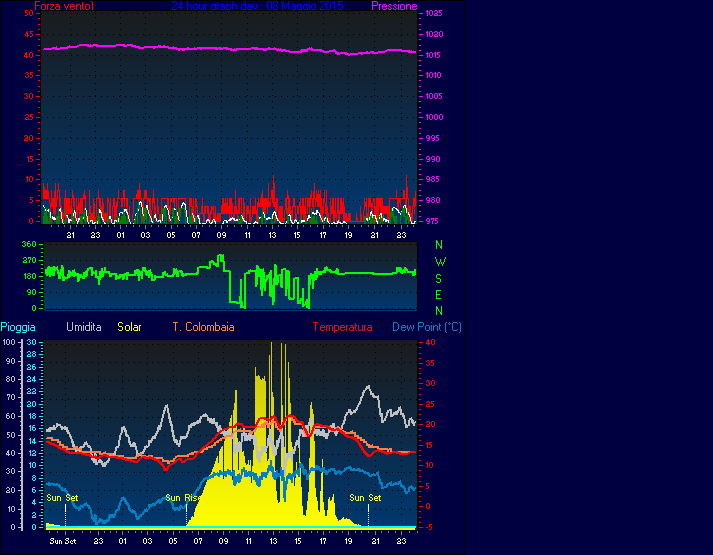The image size is (713, 555).
Task: Click the compass letter "W"
Action: [x=440, y=262]
